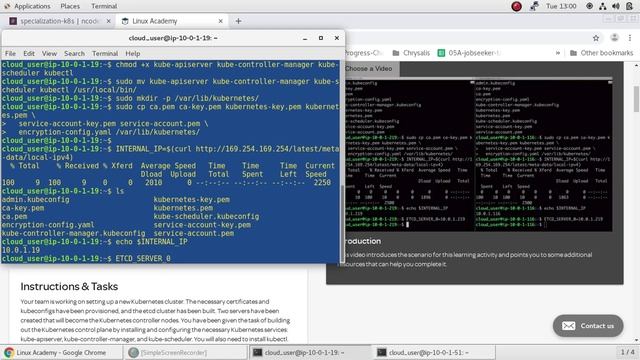
Task: Close the specialization-k8s browser tab
Action: pos(108,21)
